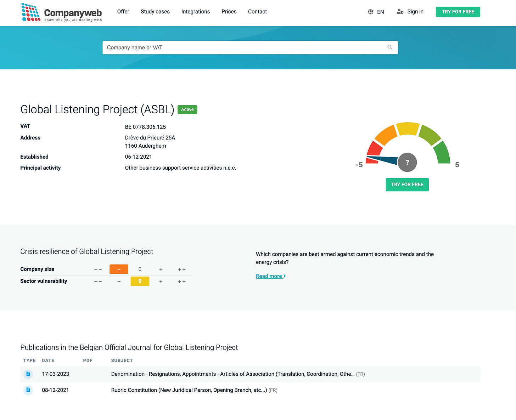Click the Crisis resilience section heading

coord(86,251)
